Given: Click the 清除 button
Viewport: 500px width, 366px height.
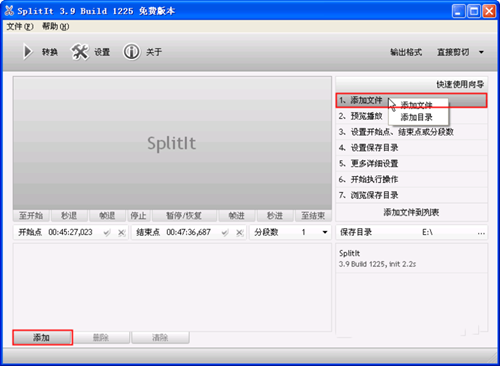Looking at the screenshot, I should point(160,338).
